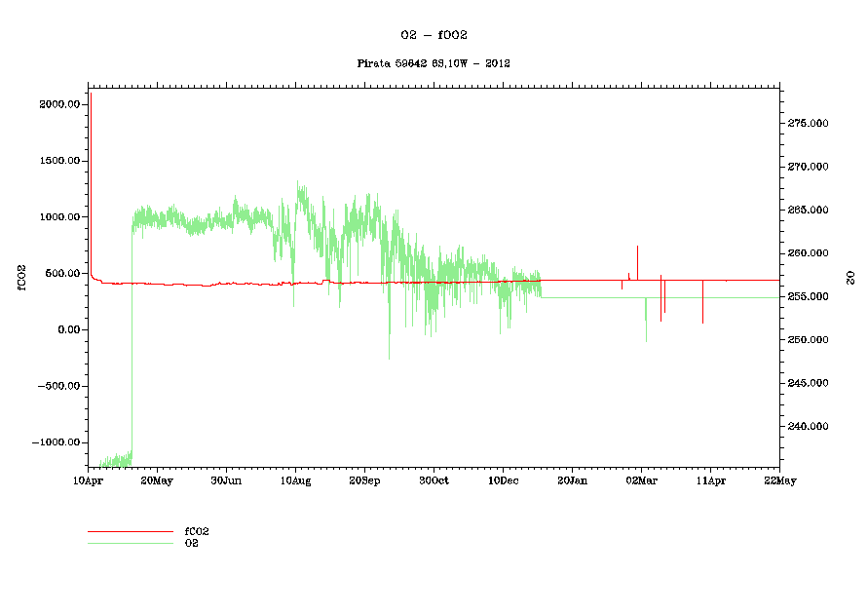Select the "O2" legend text label
868x614 pixels.
pos(191,543)
